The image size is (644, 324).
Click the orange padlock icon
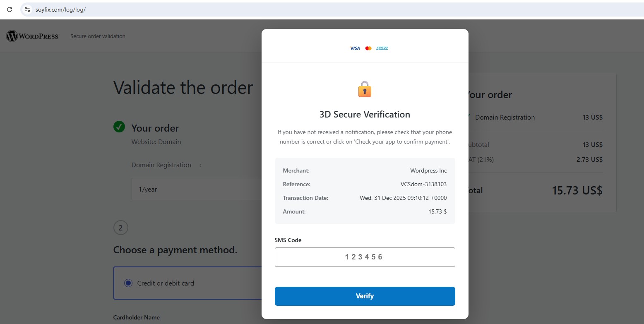pyautogui.click(x=365, y=89)
